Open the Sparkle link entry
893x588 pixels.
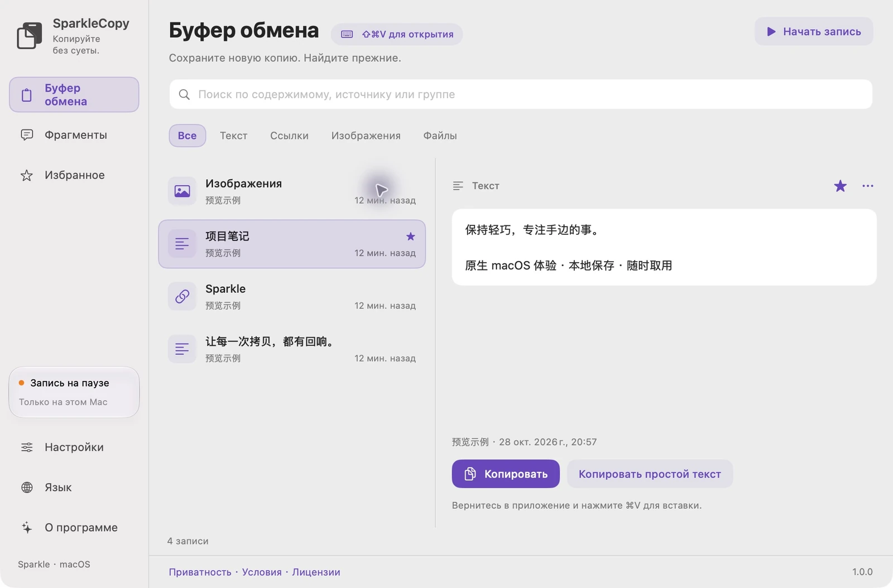(x=292, y=296)
